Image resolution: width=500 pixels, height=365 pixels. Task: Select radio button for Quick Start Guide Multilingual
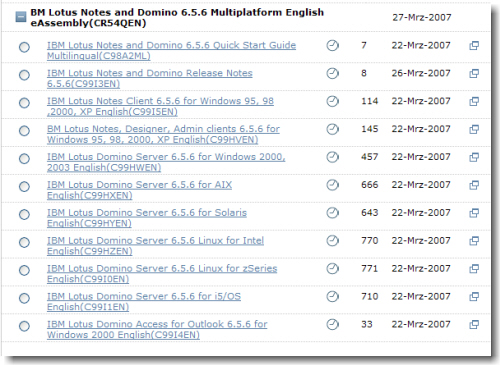point(24,47)
